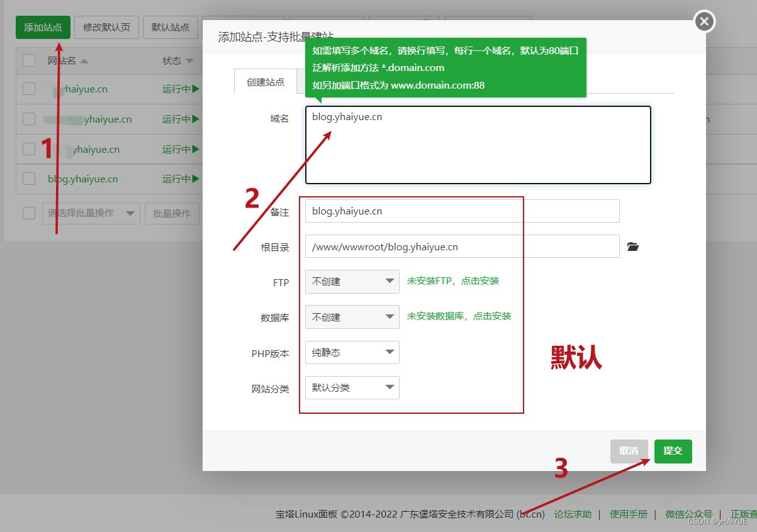Click the play icon next to blog.yhaiyue.cn status
This screenshot has height=532, width=757.
coord(196,179)
